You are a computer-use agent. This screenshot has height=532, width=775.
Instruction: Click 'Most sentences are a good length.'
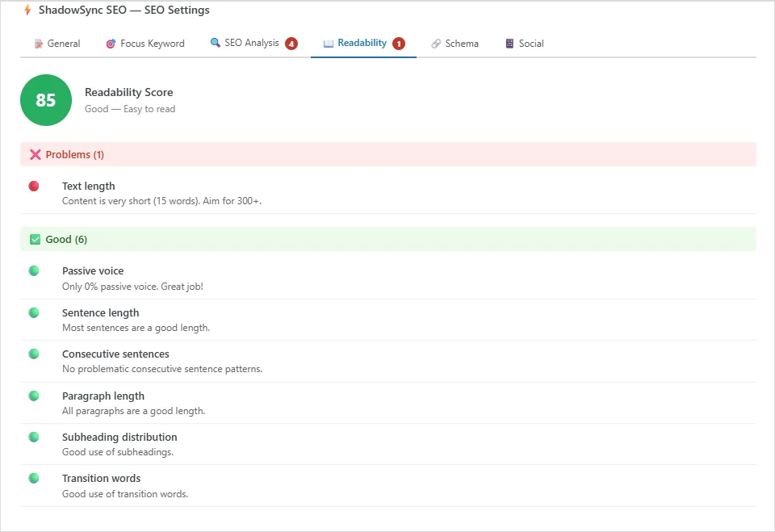coord(136,328)
